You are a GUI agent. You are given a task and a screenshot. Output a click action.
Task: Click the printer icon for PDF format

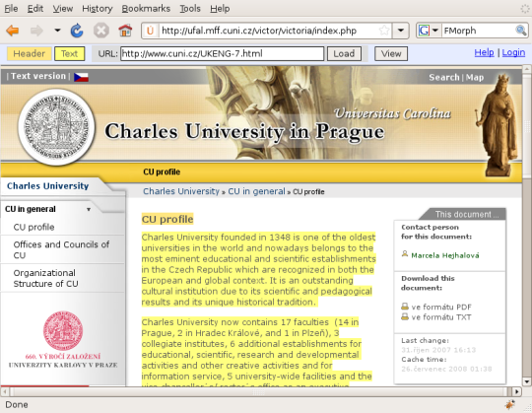(x=405, y=307)
